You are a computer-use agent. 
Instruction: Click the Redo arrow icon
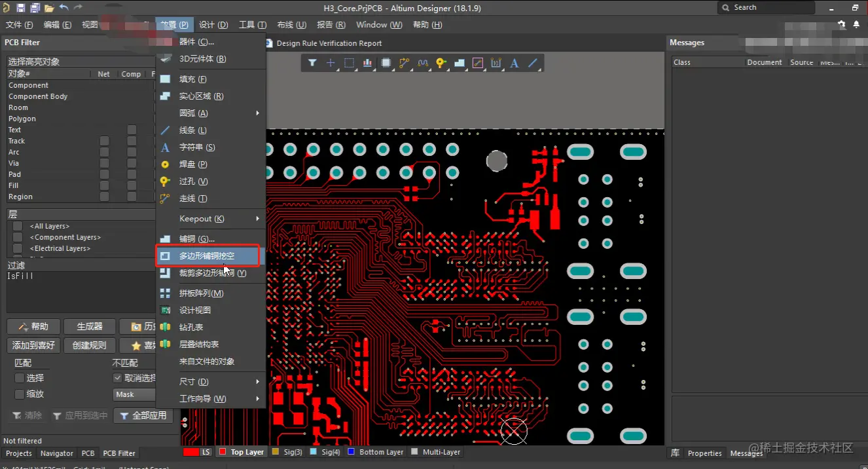coord(78,7)
